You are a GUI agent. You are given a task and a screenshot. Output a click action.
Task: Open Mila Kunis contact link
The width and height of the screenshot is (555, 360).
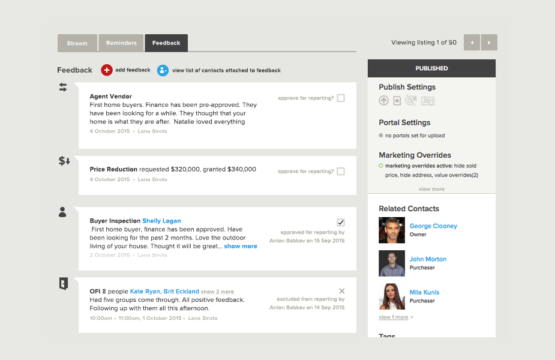click(424, 292)
